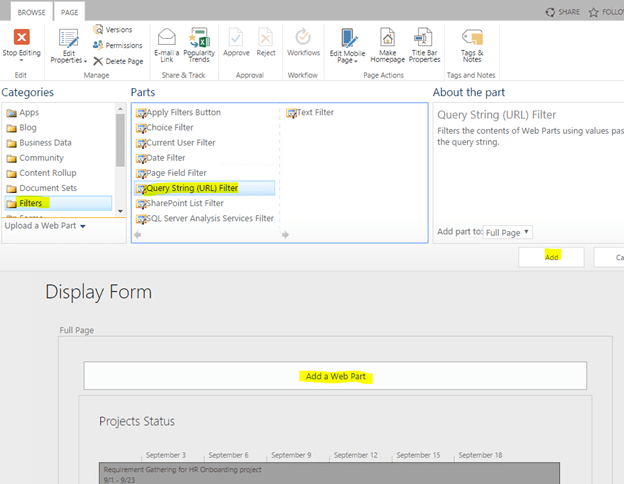Select the Filters category

point(58,203)
